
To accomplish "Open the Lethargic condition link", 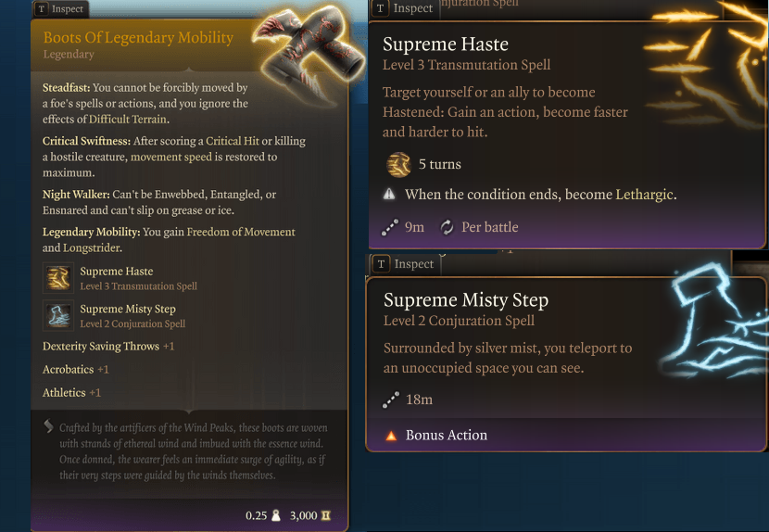I will coord(644,195).
